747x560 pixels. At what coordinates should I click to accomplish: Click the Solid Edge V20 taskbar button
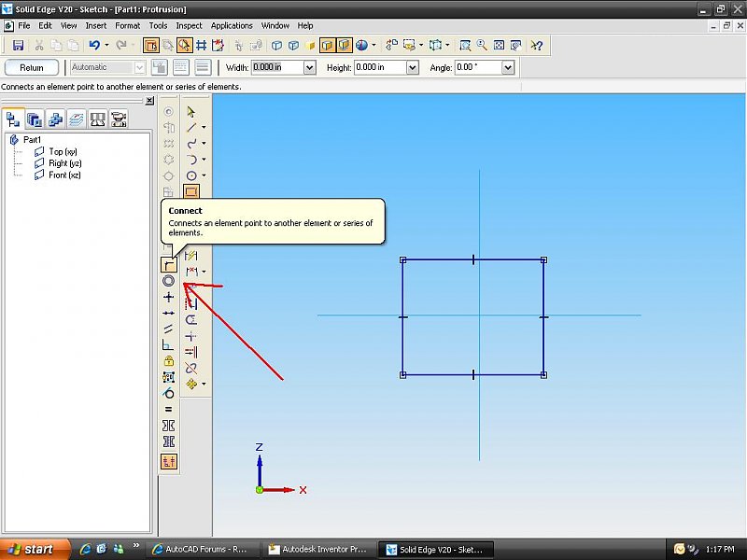436,549
